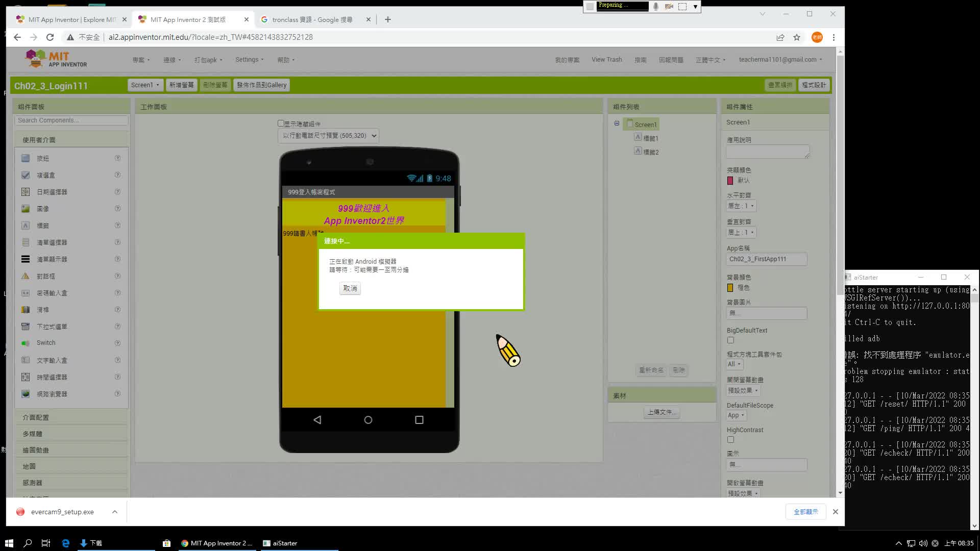Open the 程式方塊工具套件包 All dropdown

click(734, 364)
